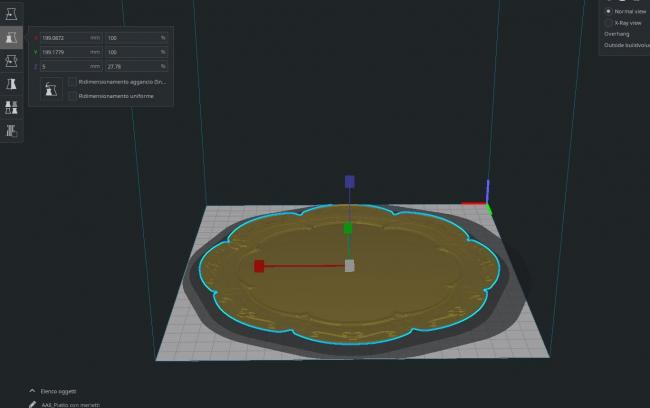Image resolution: width=650 pixels, height=408 pixels.
Task: Select the Move tool in the left toolbar
Action: (11, 14)
